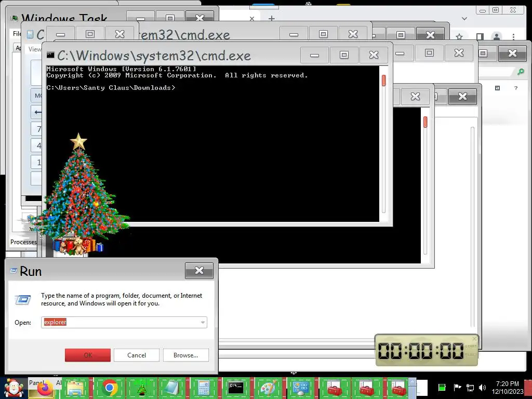Click OK in the Run dialog
The height and width of the screenshot is (399, 532).
coord(88,355)
